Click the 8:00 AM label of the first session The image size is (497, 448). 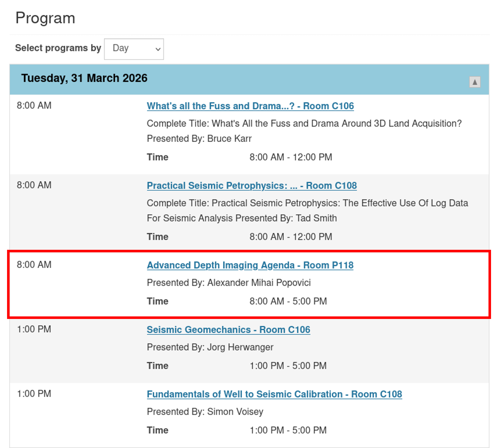click(x=34, y=105)
